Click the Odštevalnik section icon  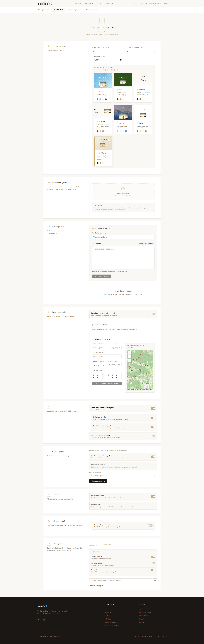point(49,495)
